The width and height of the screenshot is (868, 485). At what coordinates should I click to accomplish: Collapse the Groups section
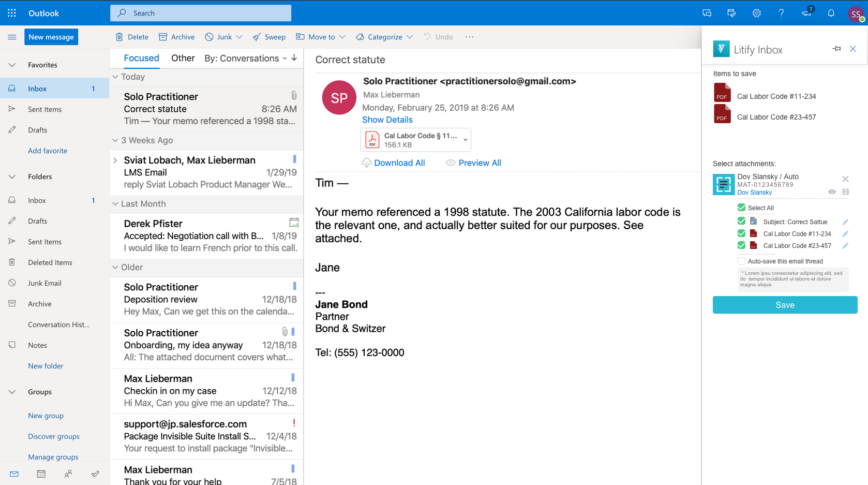tap(12, 392)
